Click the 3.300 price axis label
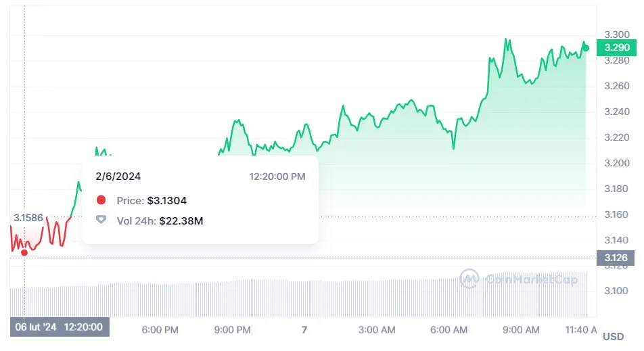Viewport: 644px width, 351px height. tap(616, 34)
